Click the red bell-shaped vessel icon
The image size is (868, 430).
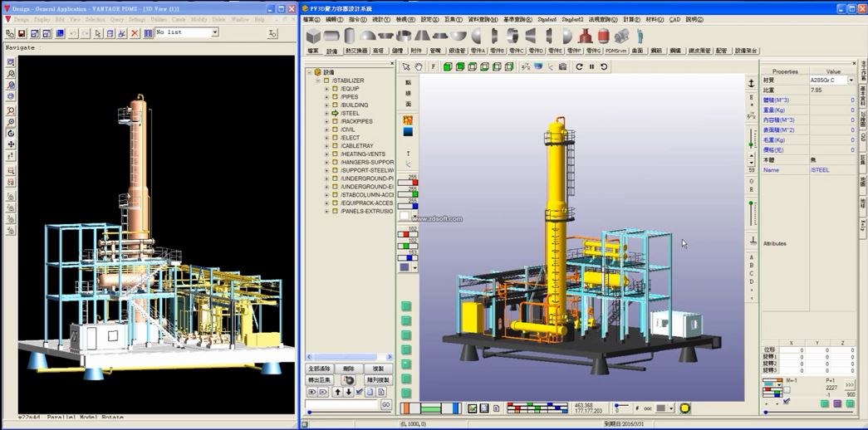tap(585, 37)
